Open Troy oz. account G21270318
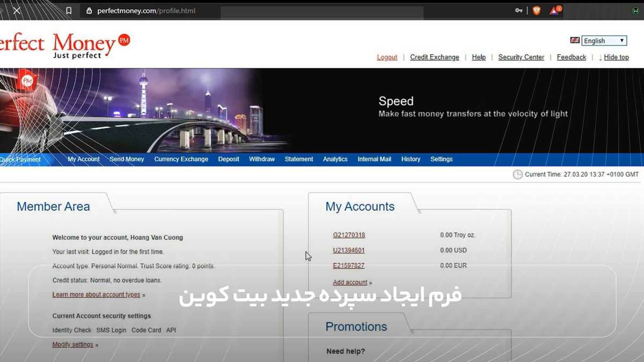 click(349, 235)
